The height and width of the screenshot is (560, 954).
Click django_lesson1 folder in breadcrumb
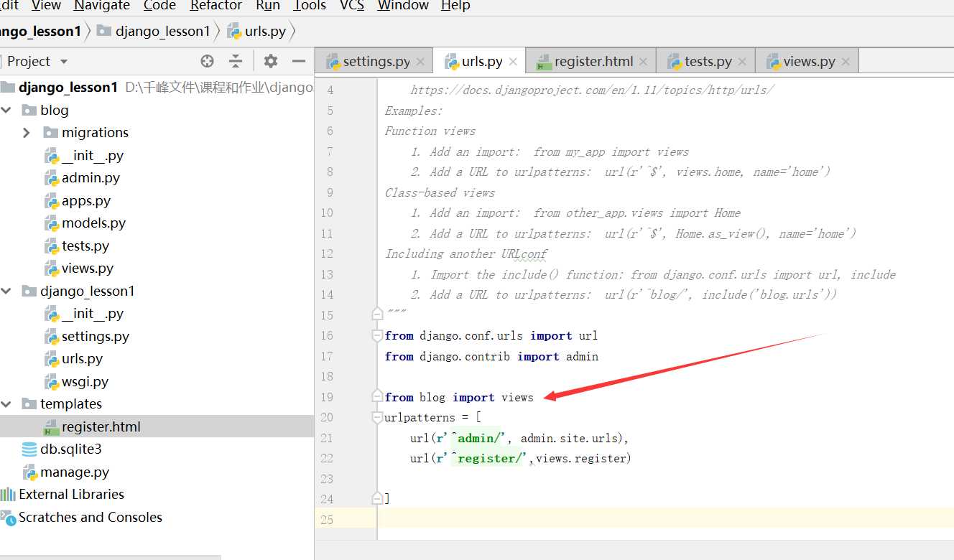[x=154, y=31]
